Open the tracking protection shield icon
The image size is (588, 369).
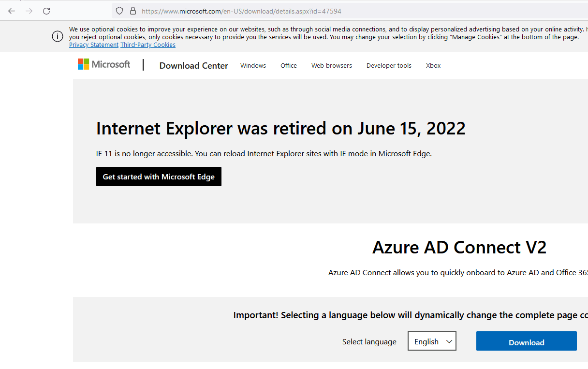[x=119, y=11]
